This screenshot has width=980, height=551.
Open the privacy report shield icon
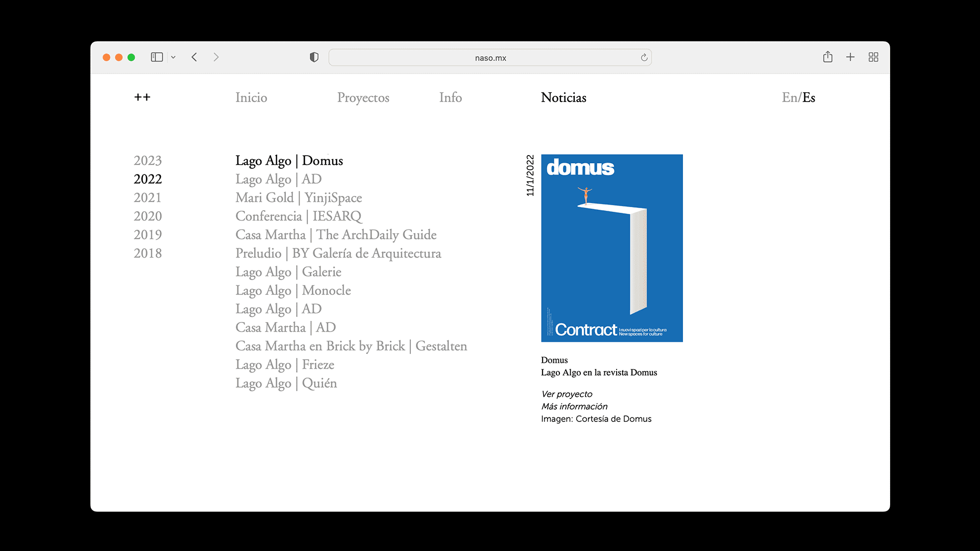click(314, 57)
